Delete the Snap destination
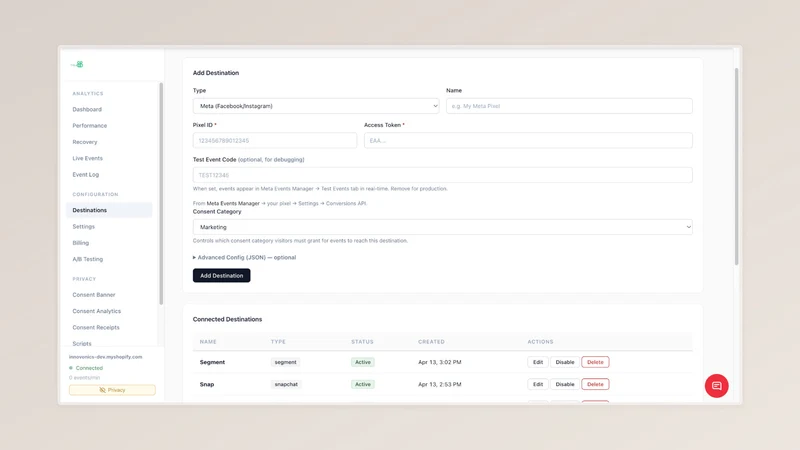This screenshot has width=800, height=450. coord(595,384)
